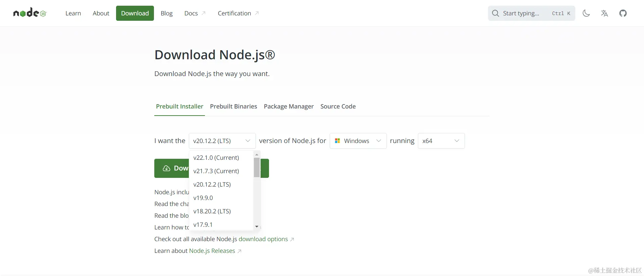Viewport: 644px width, 276px height.
Task: Click the Ctrl K shortcut hint
Action: click(x=561, y=13)
